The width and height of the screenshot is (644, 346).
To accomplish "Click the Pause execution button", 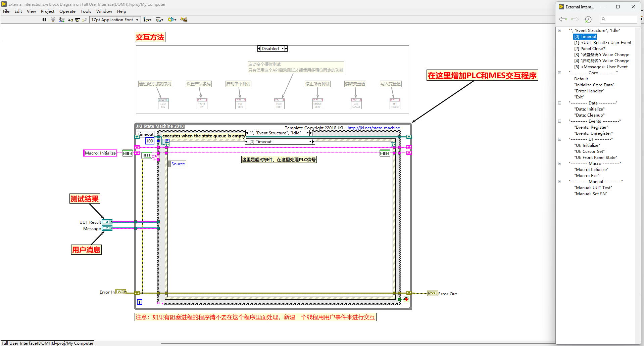I will pos(44,20).
